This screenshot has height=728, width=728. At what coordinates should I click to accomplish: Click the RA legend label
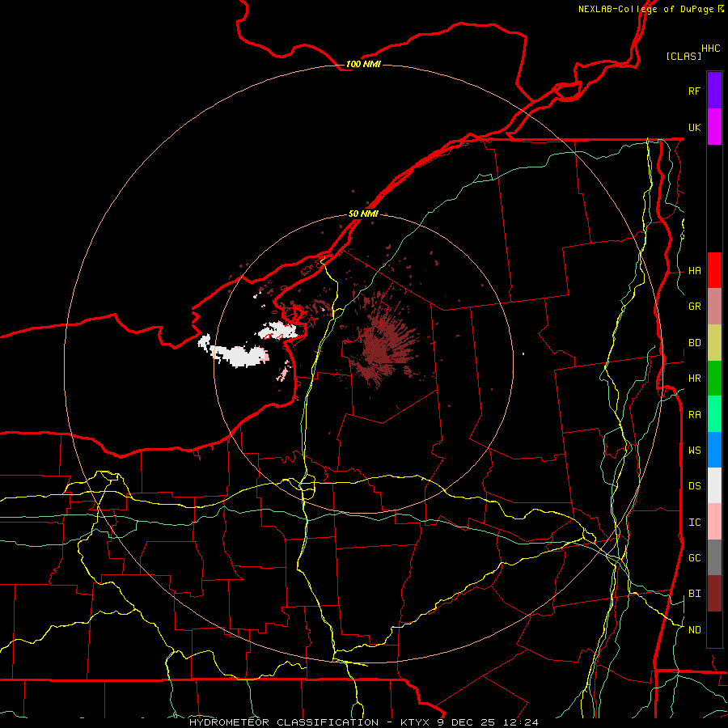pyautogui.click(x=695, y=415)
